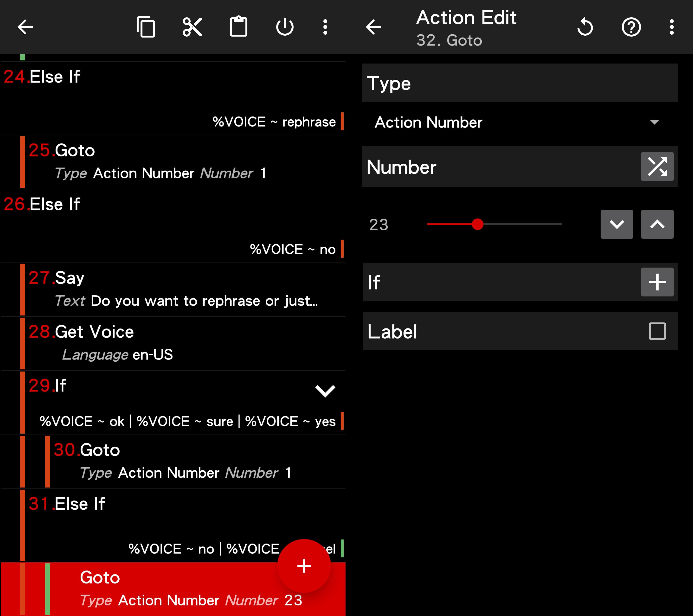The image size is (693, 616).
Task: Open the help question mark icon
Action: pyautogui.click(x=631, y=27)
